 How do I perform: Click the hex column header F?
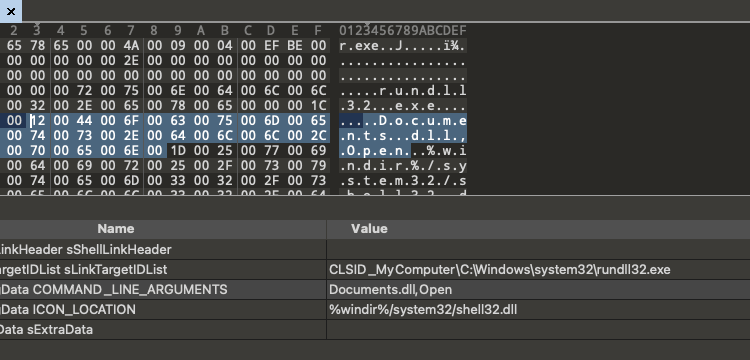(318, 31)
